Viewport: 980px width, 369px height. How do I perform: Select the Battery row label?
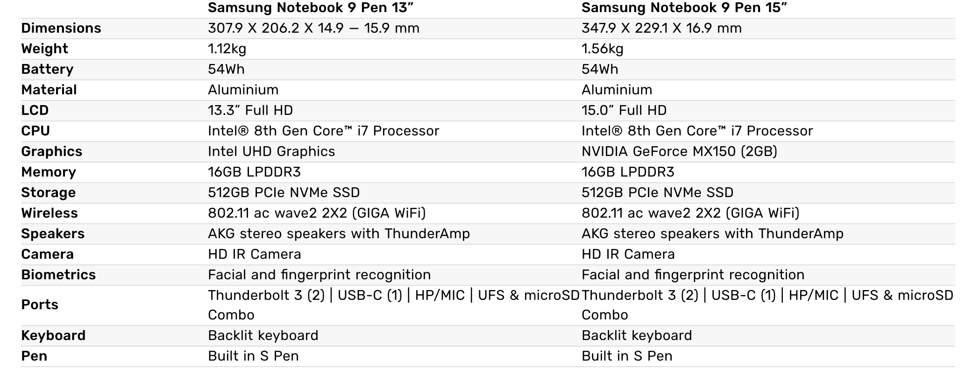47,69
